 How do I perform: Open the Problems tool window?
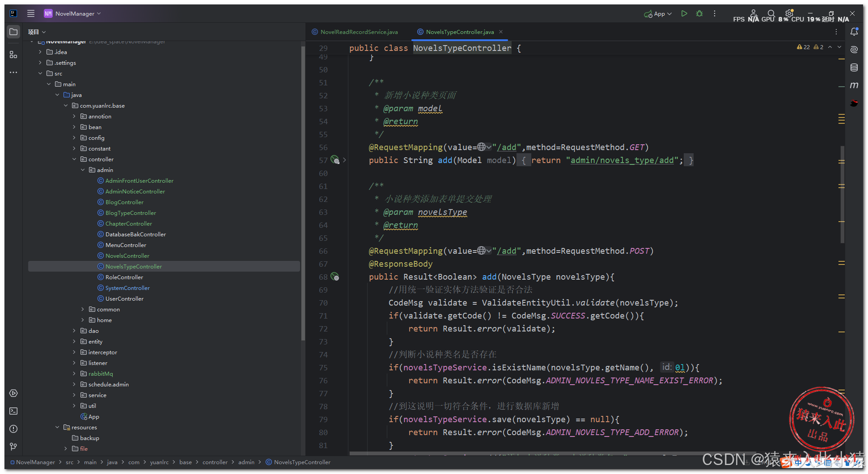pos(13,429)
